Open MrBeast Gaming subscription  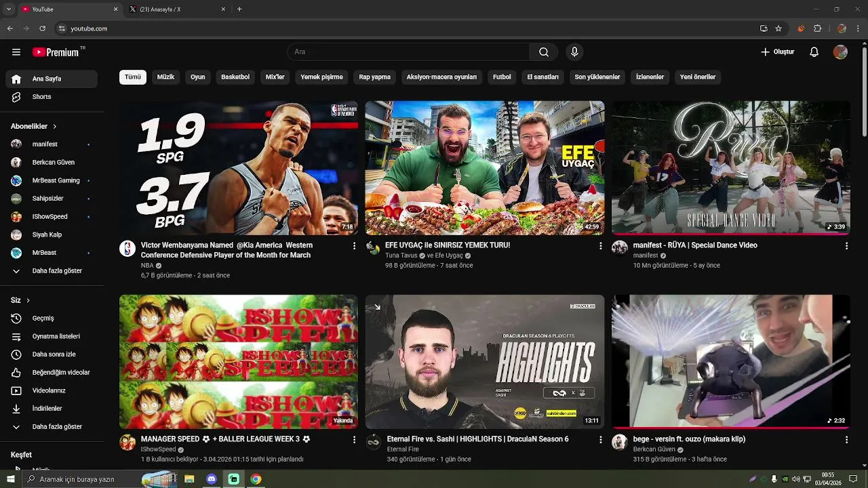pyautogui.click(x=52, y=180)
